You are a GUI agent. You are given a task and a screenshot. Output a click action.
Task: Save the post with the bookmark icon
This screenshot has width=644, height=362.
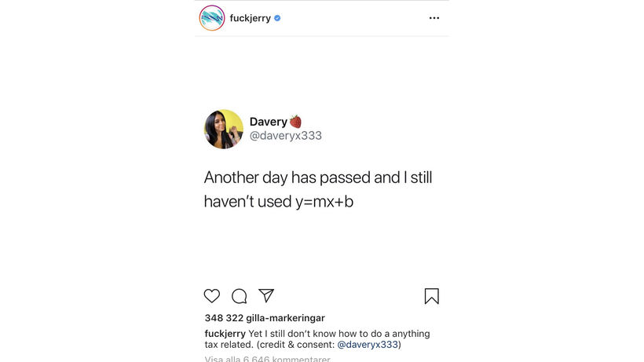[x=432, y=296]
